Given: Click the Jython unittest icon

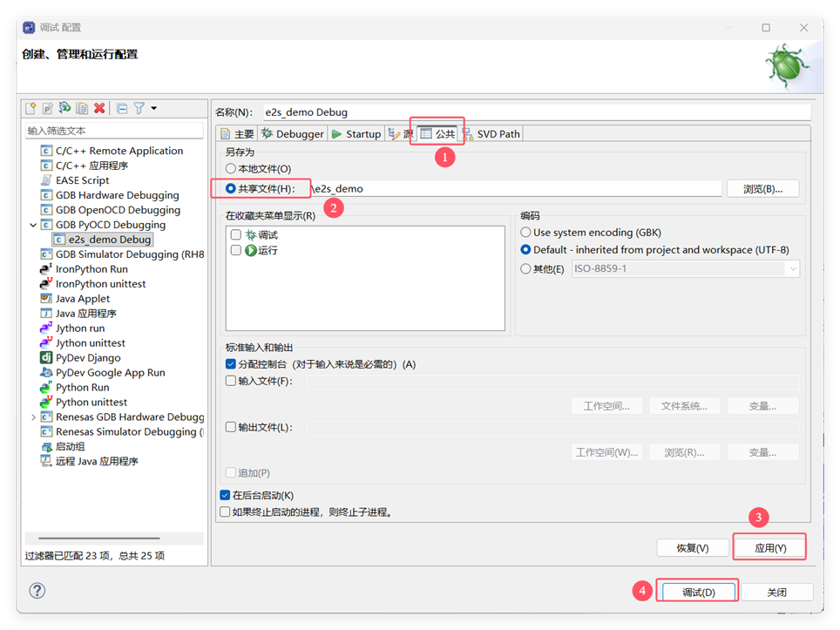Looking at the screenshot, I should coord(46,342).
